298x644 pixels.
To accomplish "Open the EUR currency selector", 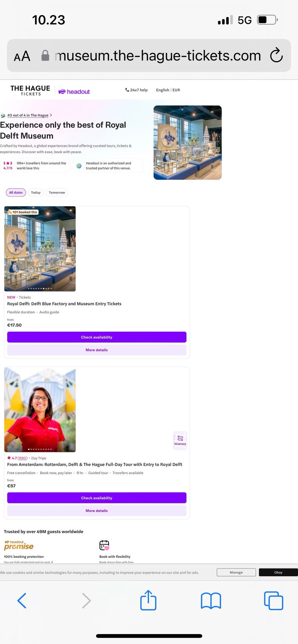I will [x=176, y=90].
